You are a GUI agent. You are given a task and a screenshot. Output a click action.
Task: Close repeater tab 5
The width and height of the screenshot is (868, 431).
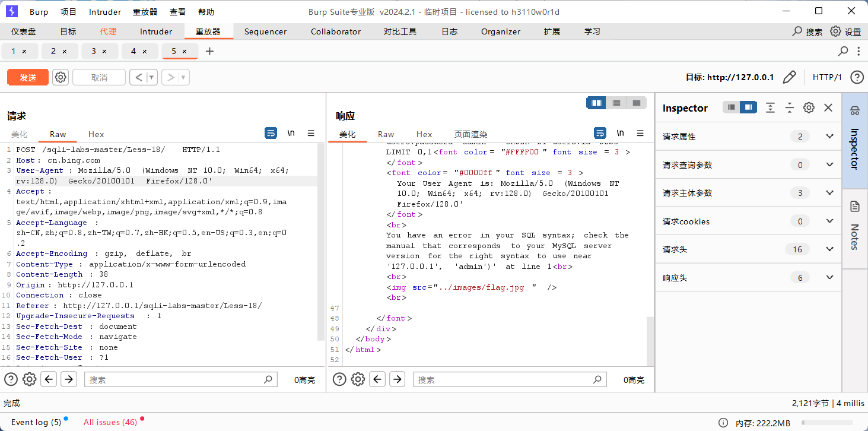[185, 52]
